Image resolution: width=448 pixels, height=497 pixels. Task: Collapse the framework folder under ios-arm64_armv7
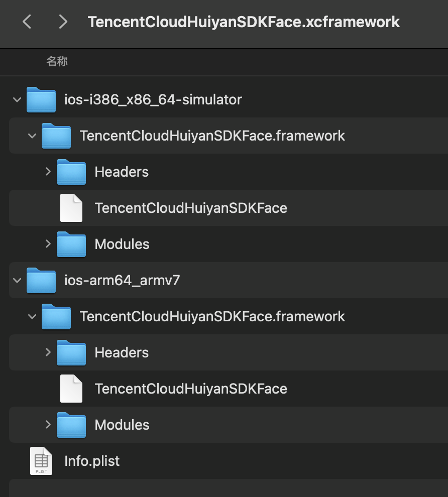point(32,317)
